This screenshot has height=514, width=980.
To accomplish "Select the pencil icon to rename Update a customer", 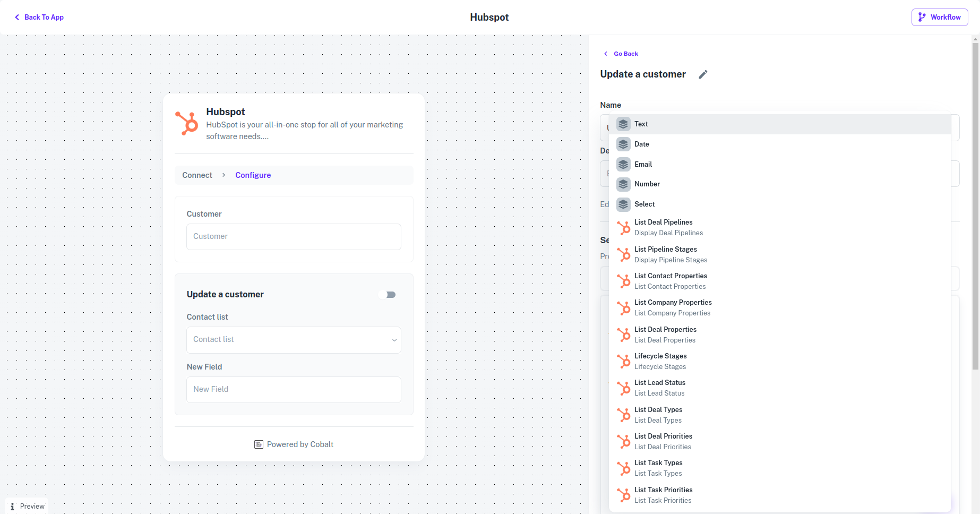I will (x=703, y=74).
